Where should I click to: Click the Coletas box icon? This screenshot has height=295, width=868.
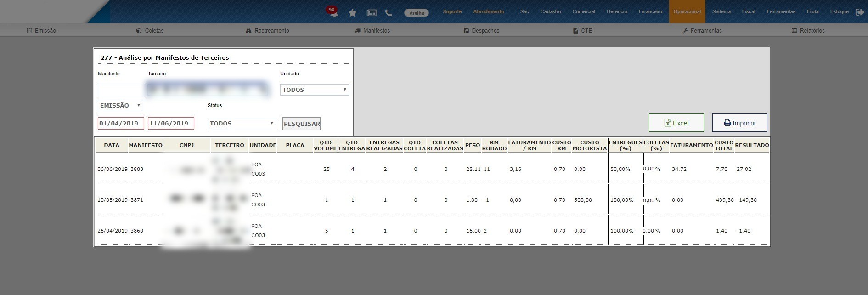[x=139, y=31]
